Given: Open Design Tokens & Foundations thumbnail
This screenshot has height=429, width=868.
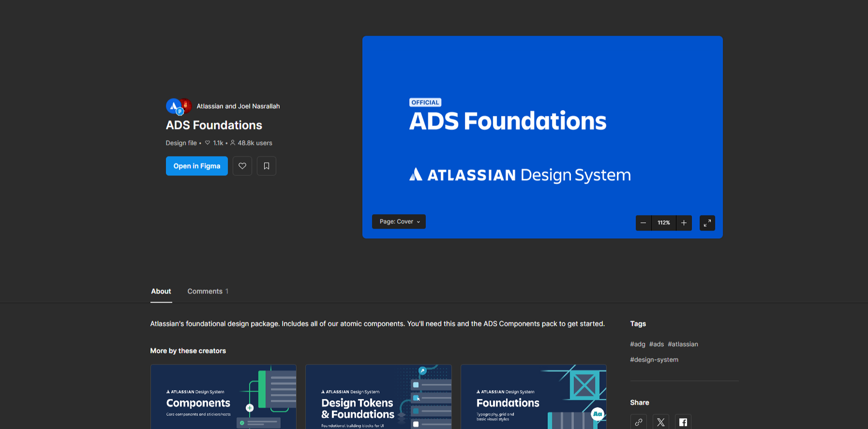Looking at the screenshot, I should tap(379, 397).
